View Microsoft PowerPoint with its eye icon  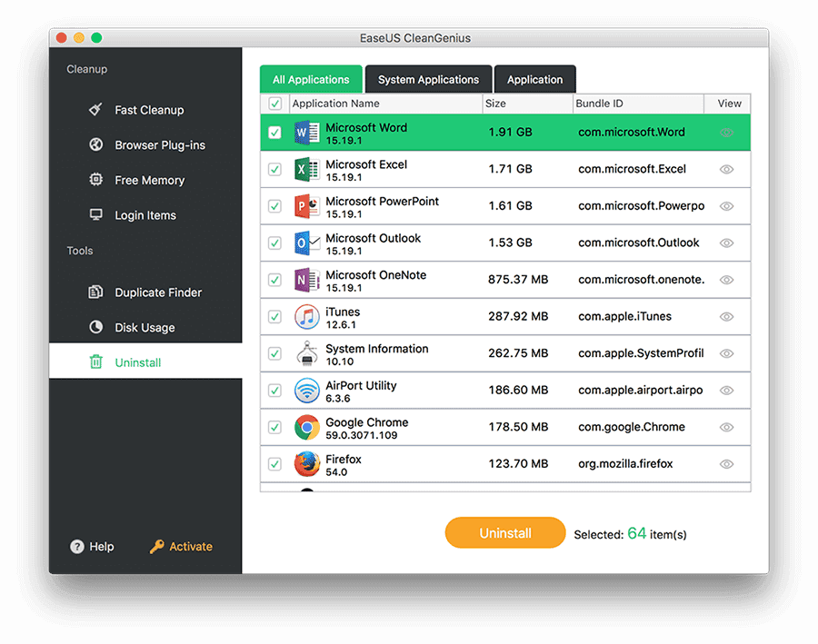(727, 206)
